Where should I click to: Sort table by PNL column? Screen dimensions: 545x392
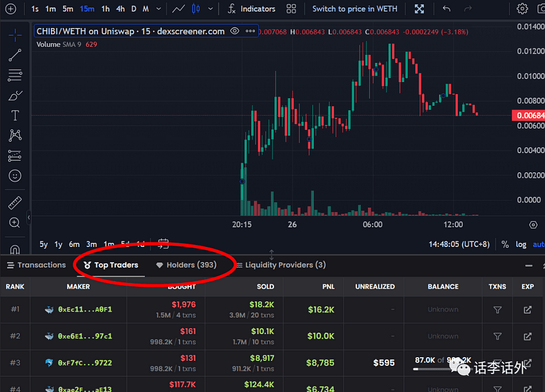(x=328, y=287)
